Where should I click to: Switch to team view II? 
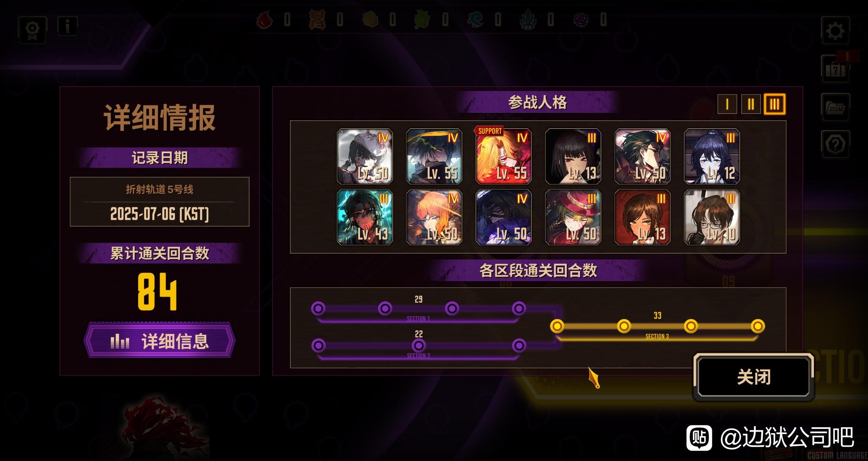751,104
